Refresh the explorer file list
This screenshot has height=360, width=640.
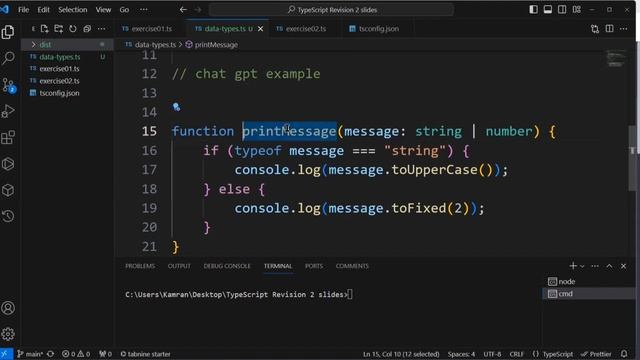(73, 29)
